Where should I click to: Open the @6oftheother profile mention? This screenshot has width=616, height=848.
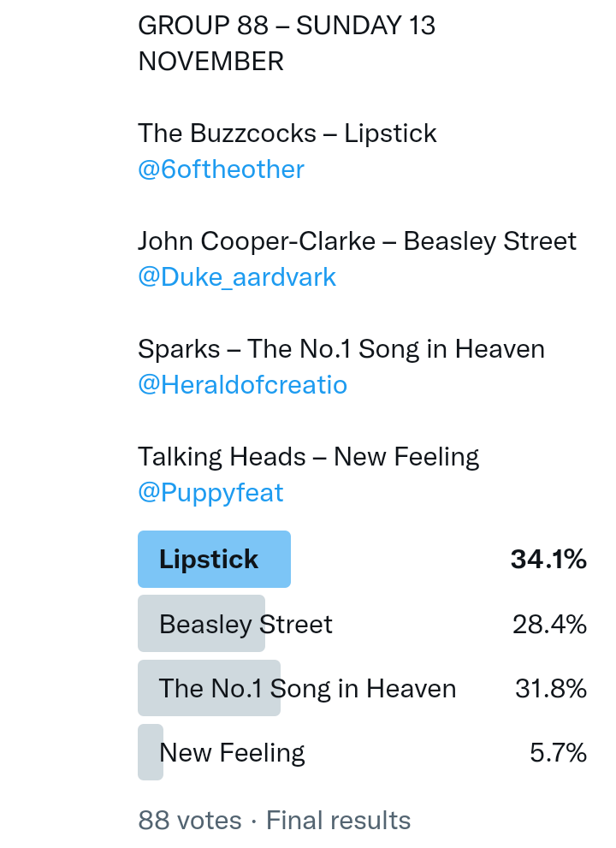[221, 169]
